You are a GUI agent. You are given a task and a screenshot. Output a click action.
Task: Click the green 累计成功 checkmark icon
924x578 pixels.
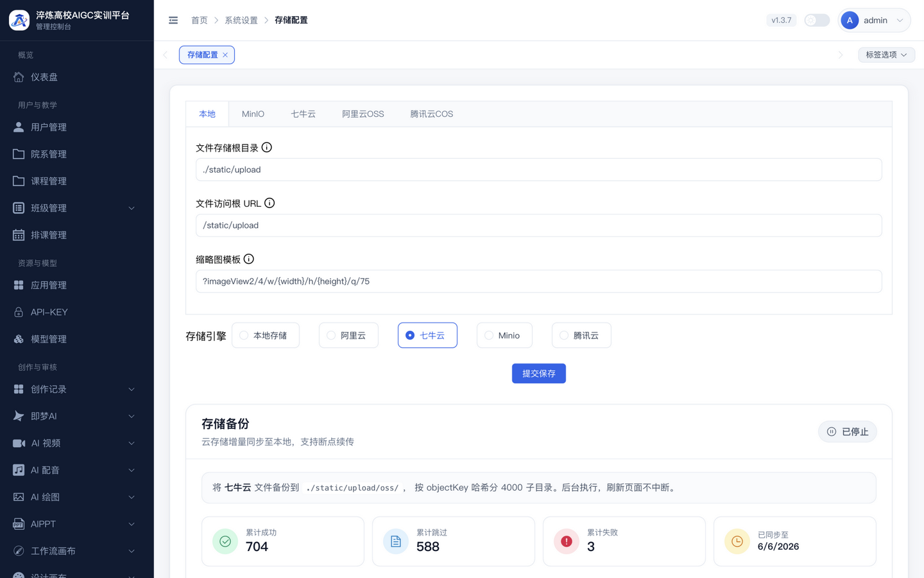pos(225,541)
